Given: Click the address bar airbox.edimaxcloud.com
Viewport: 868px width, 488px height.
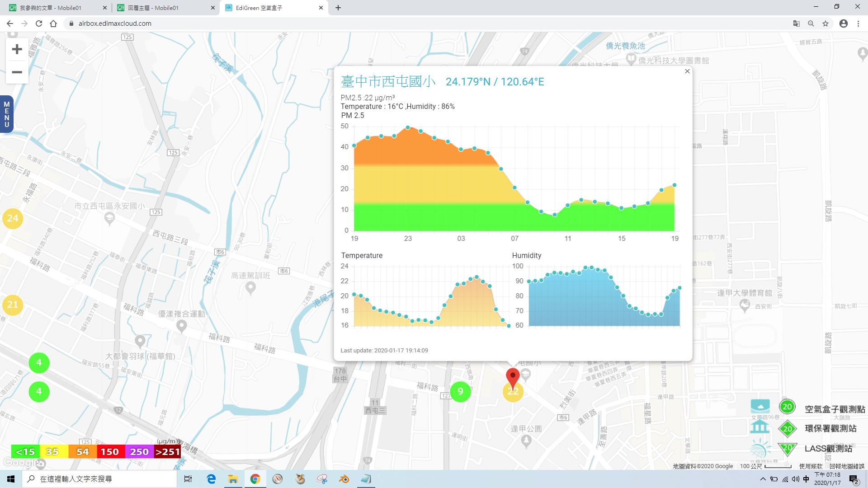Looking at the screenshot, I should (x=115, y=23).
